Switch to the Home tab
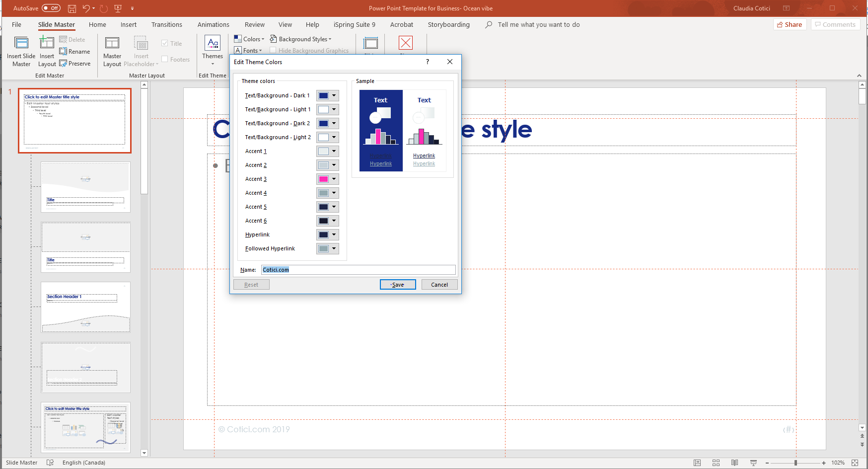The width and height of the screenshot is (868, 469). 97,24
